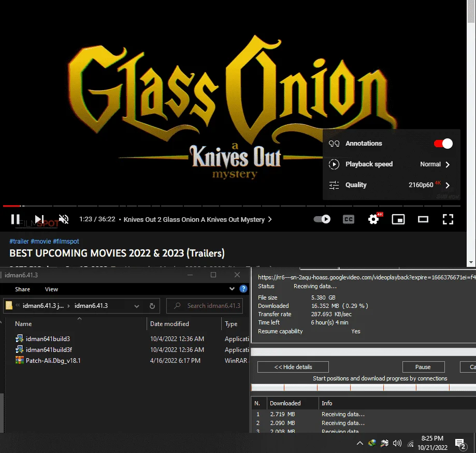
Task: Click the Playback speed circle icon
Action: pos(334,164)
